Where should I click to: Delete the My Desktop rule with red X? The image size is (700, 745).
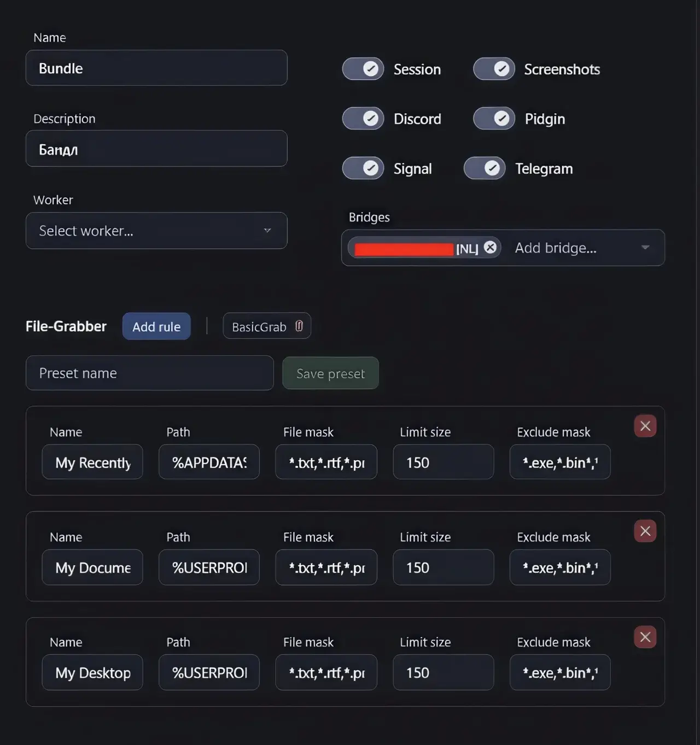645,637
